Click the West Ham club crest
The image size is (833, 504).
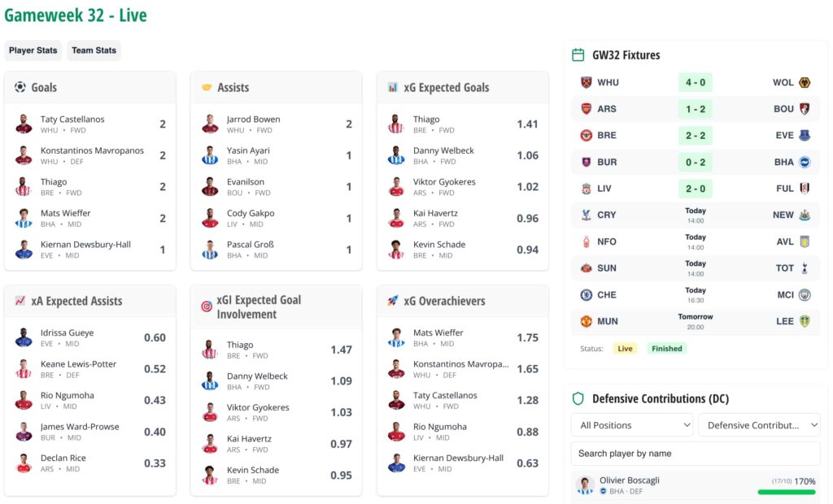coord(586,82)
